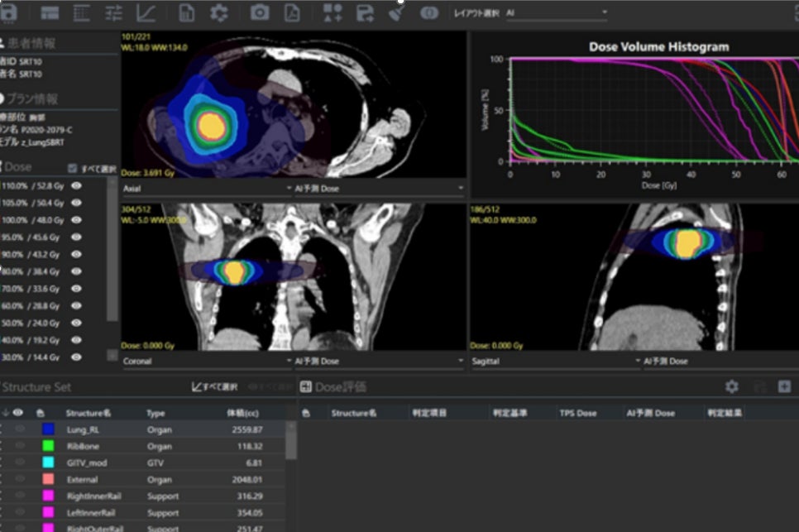
Task: Click すべて選択 in Structure Set panel
Action: (x=213, y=386)
